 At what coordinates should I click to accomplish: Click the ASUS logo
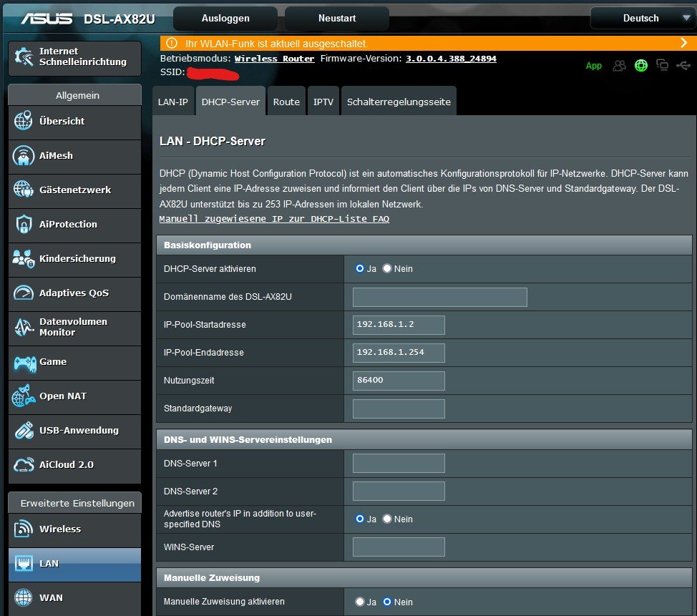pos(47,19)
